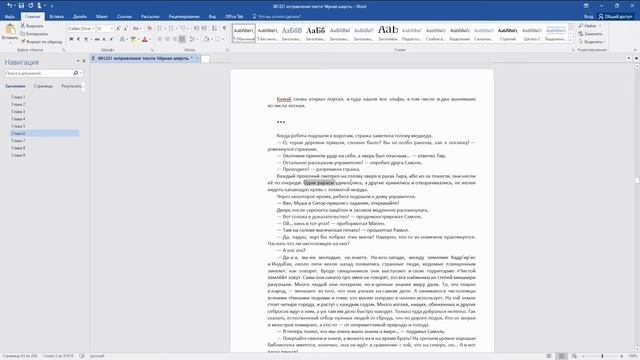
Task: Switch to the Рецензирование ribbon tab
Action: (x=184, y=16)
